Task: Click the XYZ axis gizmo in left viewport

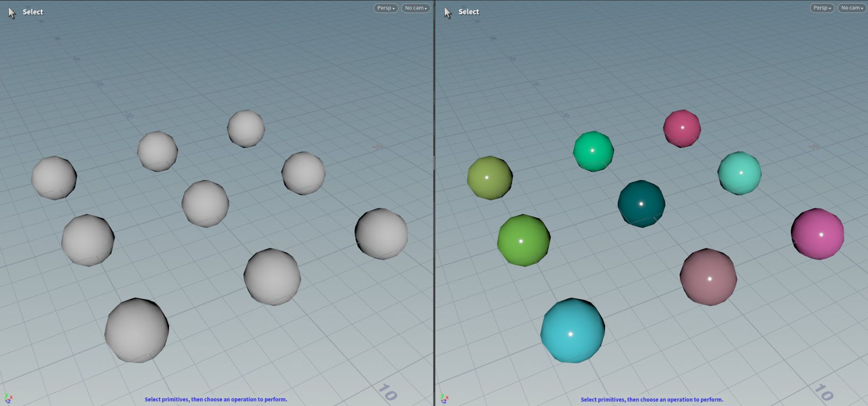Action: 8,398
